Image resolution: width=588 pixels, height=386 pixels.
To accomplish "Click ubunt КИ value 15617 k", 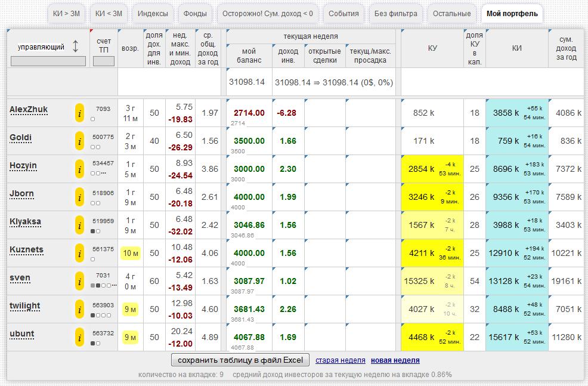I will 504,337.
